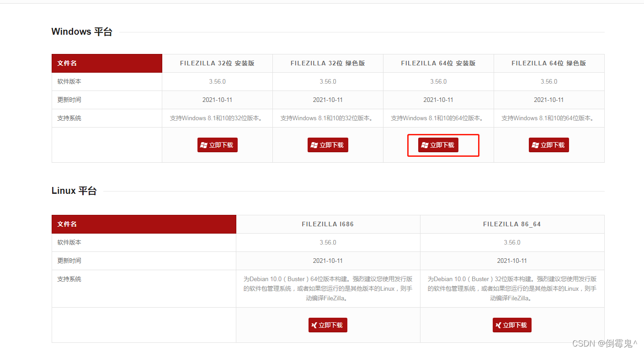Click 软件版本 label in Linux table
The height and width of the screenshot is (352, 644).
[69, 242]
